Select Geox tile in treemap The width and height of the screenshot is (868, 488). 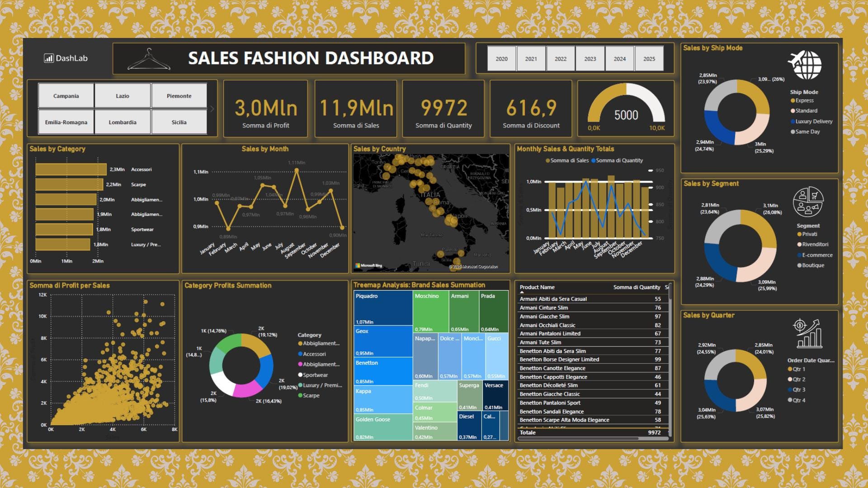(383, 342)
